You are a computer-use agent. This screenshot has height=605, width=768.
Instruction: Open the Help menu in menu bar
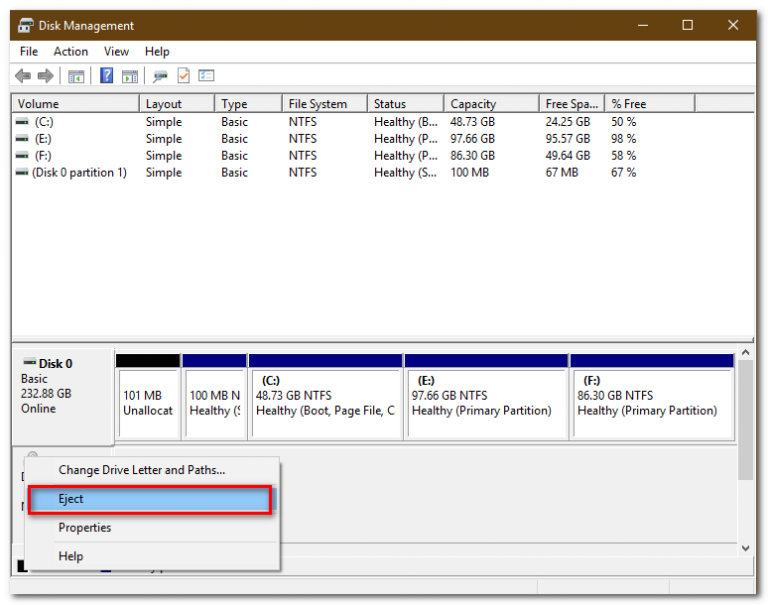point(157,51)
